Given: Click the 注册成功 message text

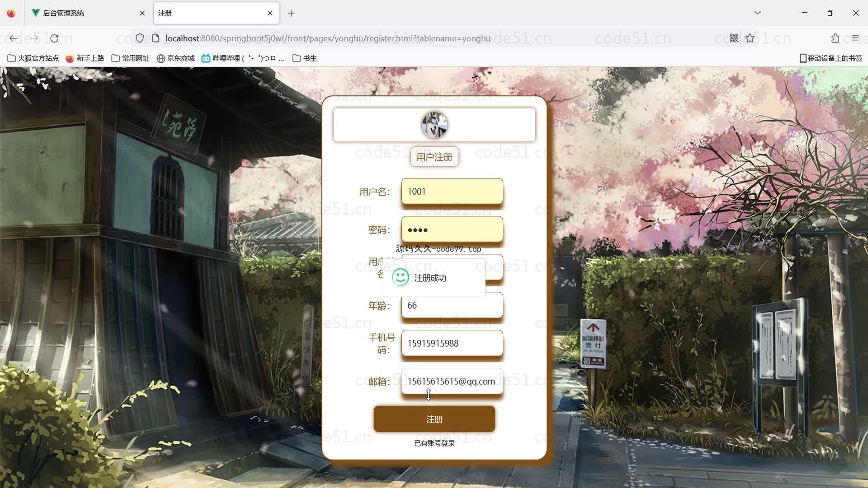Looking at the screenshot, I should [x=430, y=278].
